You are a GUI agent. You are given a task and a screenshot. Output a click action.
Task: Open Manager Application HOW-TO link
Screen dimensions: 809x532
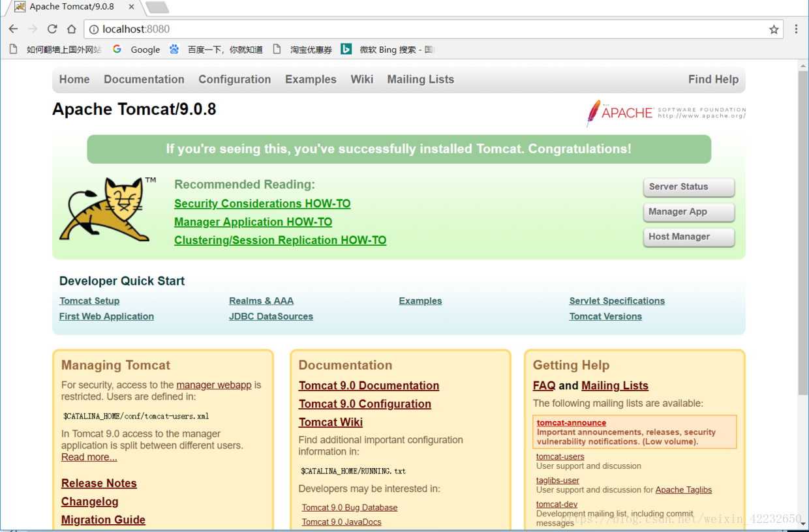click(253, 222)
